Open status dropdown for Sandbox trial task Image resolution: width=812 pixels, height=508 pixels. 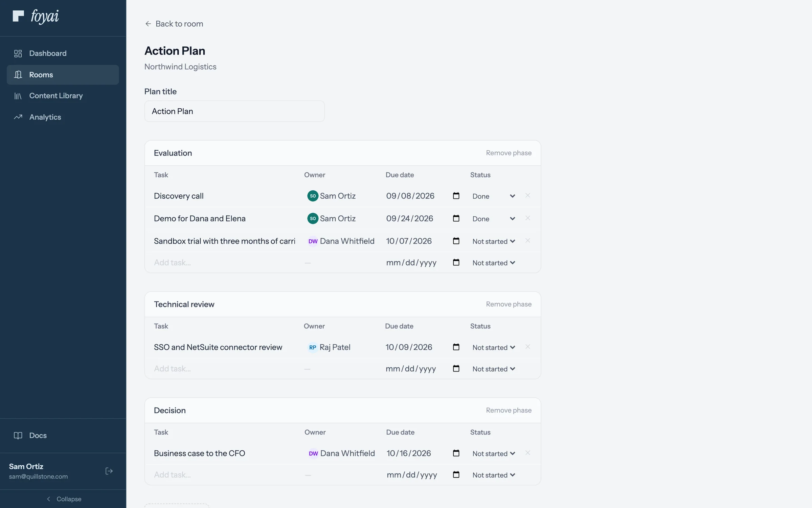pyautogui.click(x=494, y=241)
